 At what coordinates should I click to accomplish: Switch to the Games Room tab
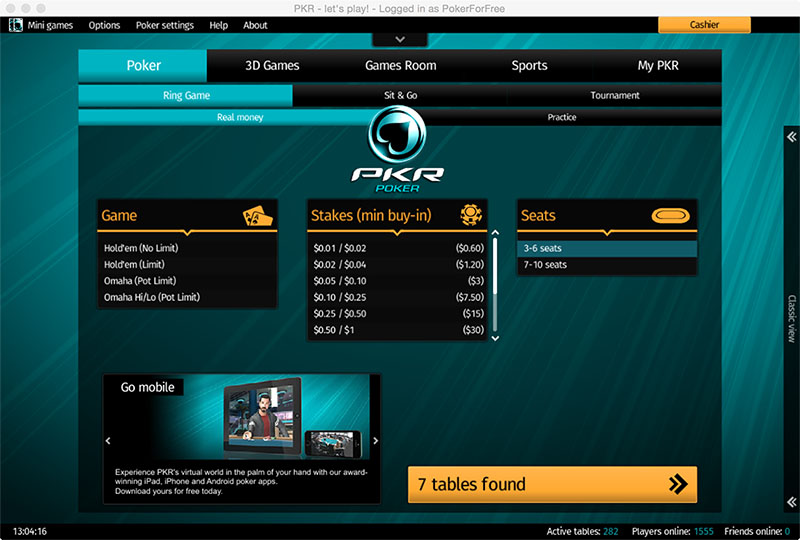[400, 66]
